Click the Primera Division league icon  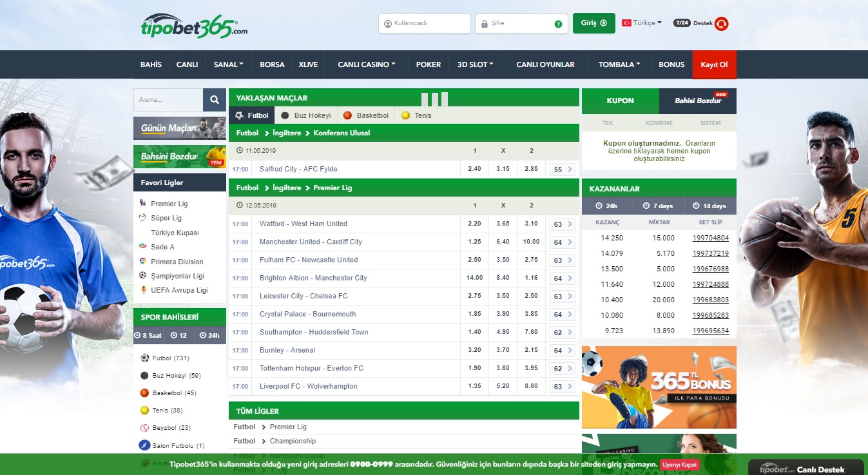(143, 262)
